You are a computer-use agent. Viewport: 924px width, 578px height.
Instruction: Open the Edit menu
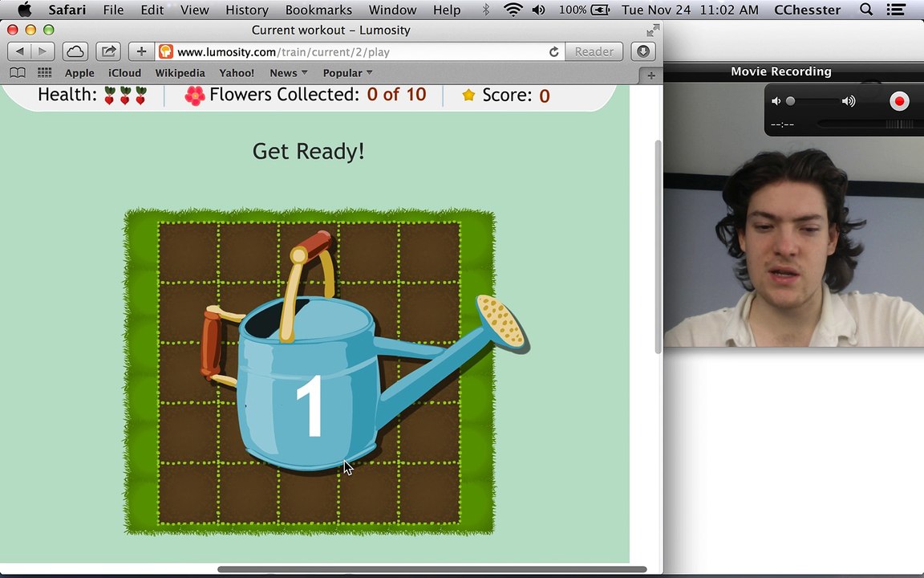click(152, 10)
